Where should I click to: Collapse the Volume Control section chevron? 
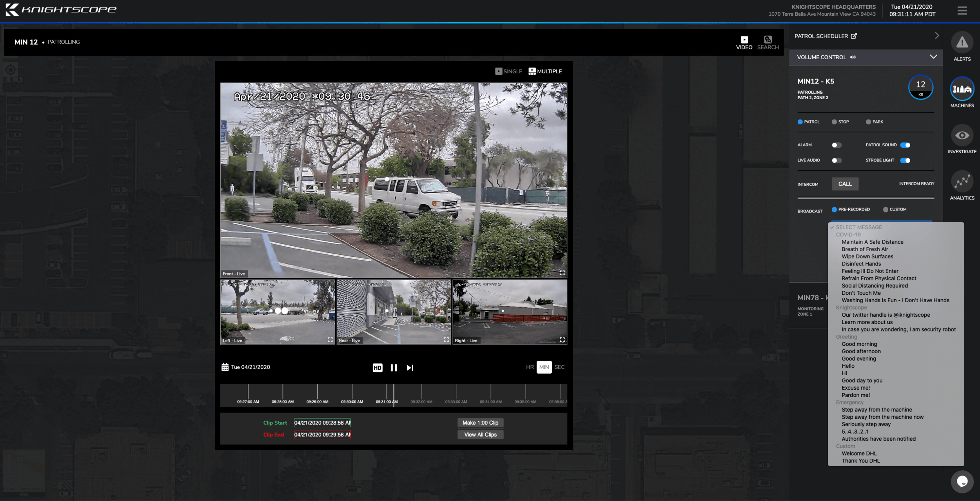tap(933, 57)
